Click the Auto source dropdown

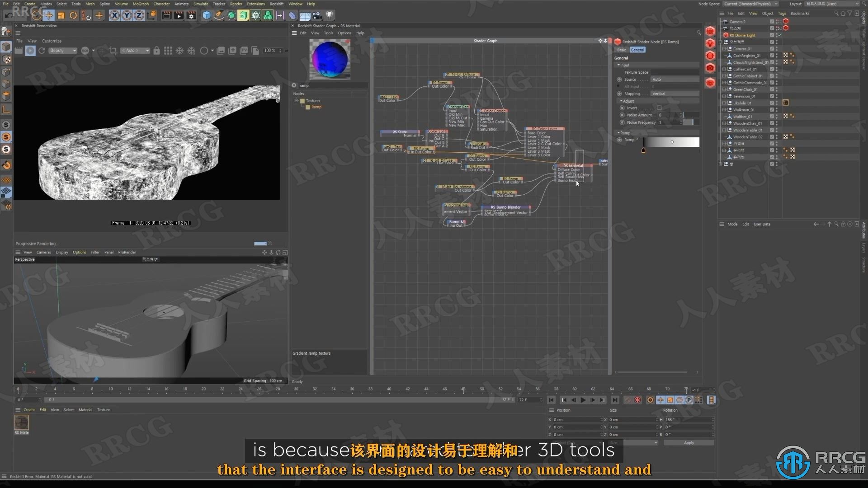coord(674,79)
